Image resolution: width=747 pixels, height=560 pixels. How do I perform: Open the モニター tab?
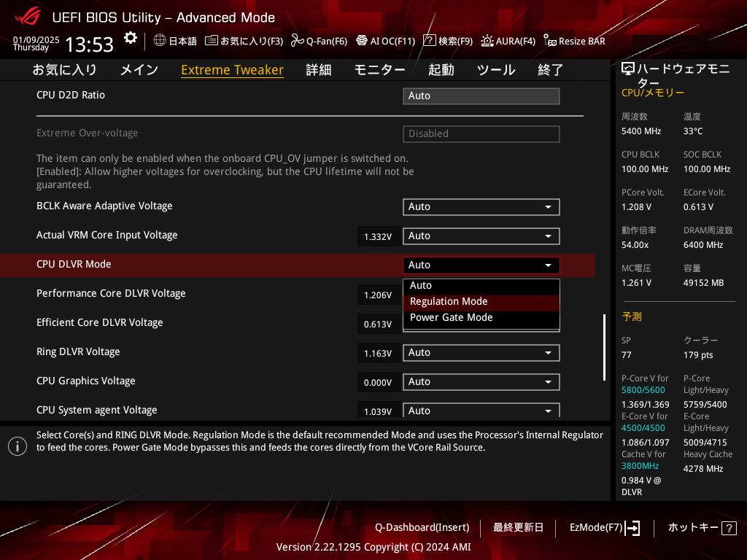(379, 70)
